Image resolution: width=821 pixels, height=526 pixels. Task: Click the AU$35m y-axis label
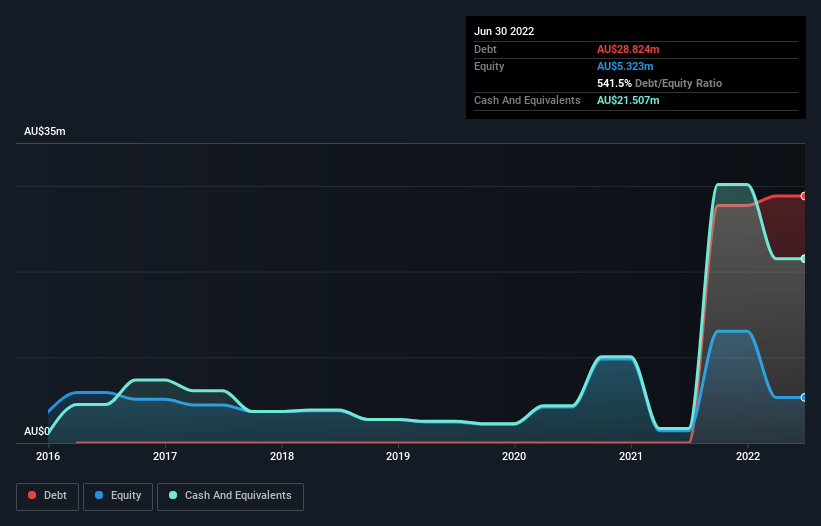pos(45,131)
